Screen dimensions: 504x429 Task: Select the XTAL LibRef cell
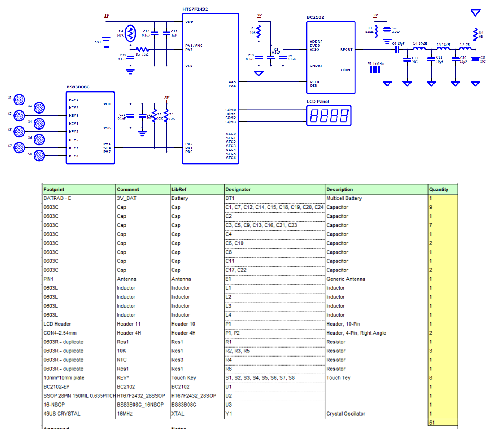(x=197, y=413)
